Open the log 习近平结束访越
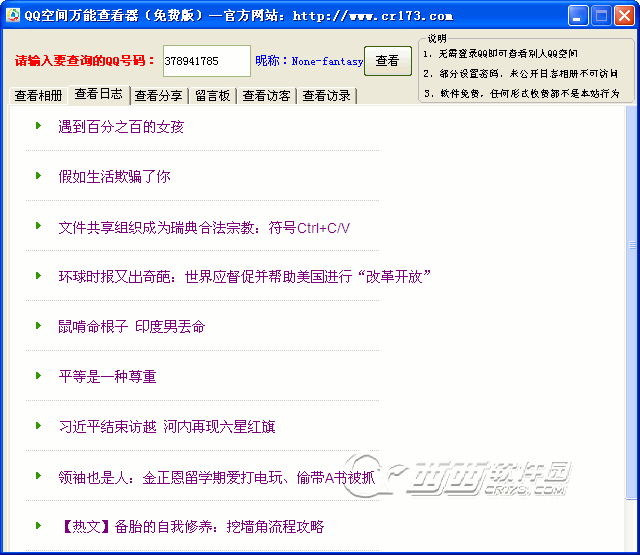The width and height of the screenshot is (640, 555). (x=167, y=427)
